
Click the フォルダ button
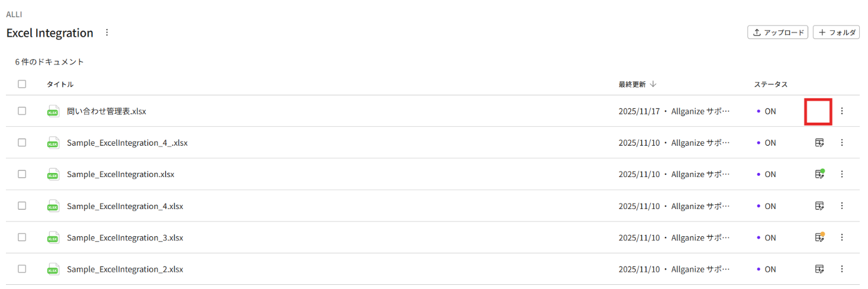[836, 33]
